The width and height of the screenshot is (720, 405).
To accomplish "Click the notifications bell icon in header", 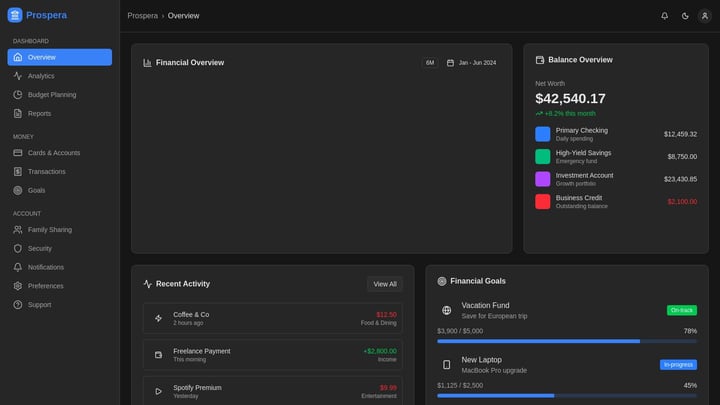I will [664, 16].
